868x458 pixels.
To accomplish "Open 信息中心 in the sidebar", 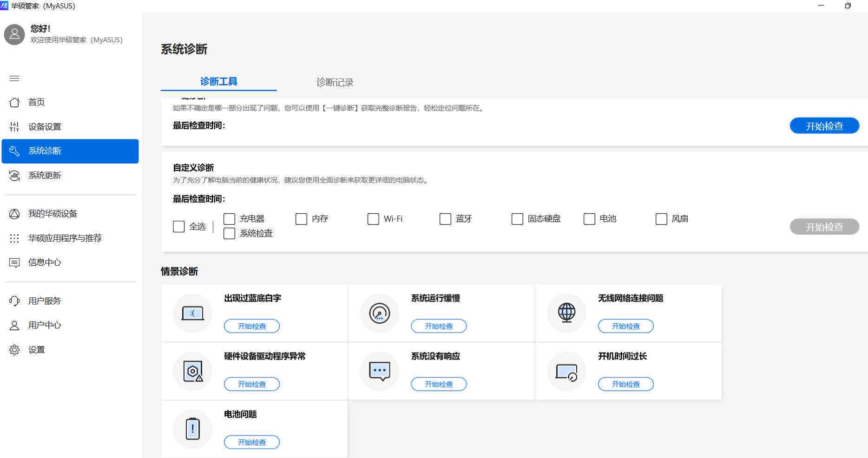I will (70, 262).
